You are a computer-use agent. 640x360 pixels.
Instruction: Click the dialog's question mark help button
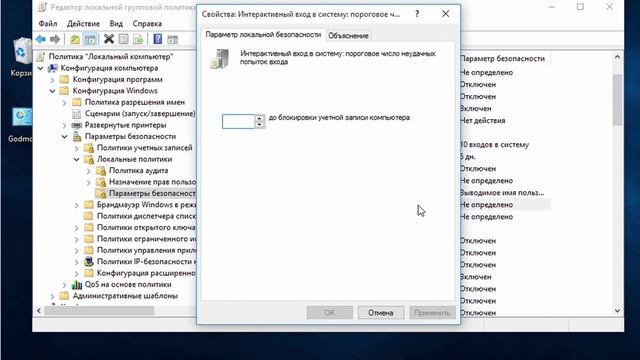[x=417, y=14]
